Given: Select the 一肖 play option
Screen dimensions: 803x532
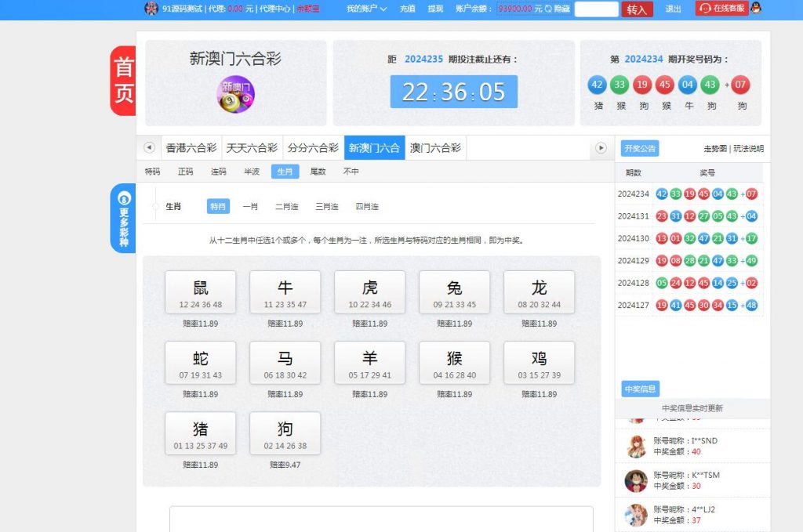Looking at the screenshot, I should pyautogui.click(x=250, y=206).
